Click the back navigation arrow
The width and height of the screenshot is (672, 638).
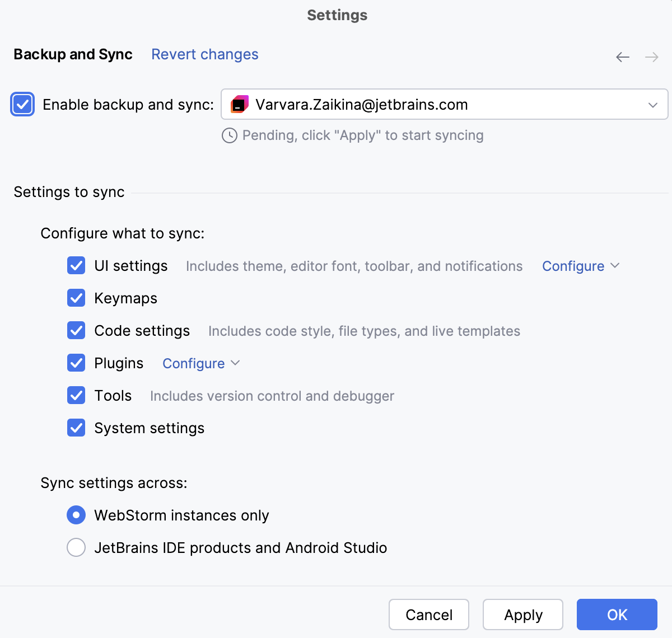click(622, 57)
